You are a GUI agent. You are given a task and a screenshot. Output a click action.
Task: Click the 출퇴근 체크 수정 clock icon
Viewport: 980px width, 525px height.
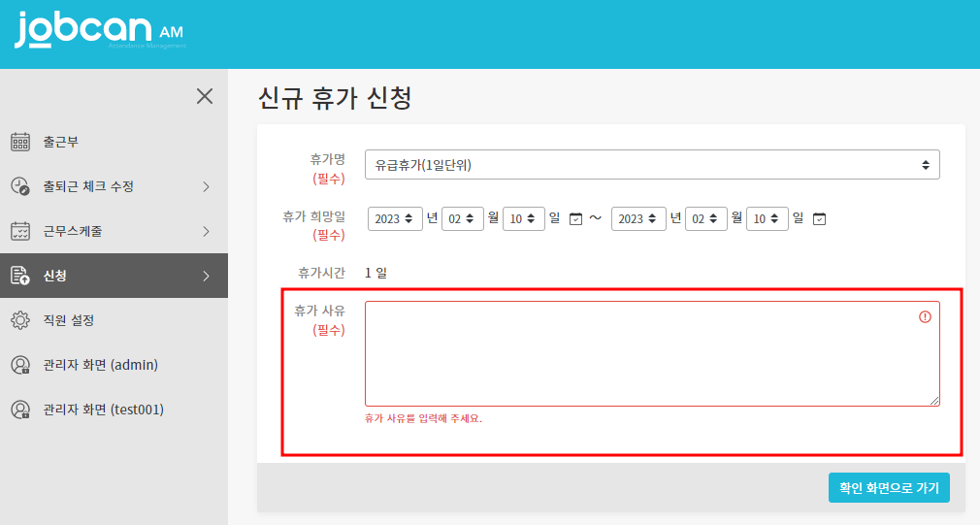point(20,186)
